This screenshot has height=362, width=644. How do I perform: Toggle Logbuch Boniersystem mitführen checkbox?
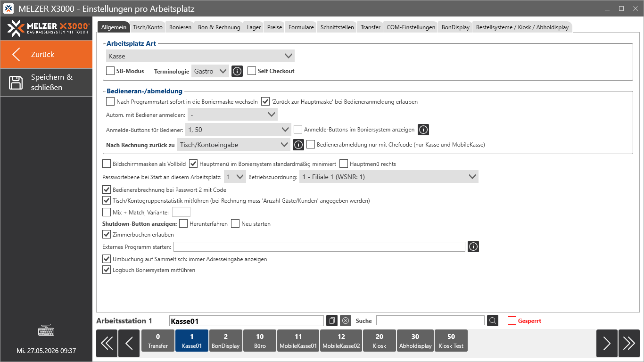click(x=107, y=270)
